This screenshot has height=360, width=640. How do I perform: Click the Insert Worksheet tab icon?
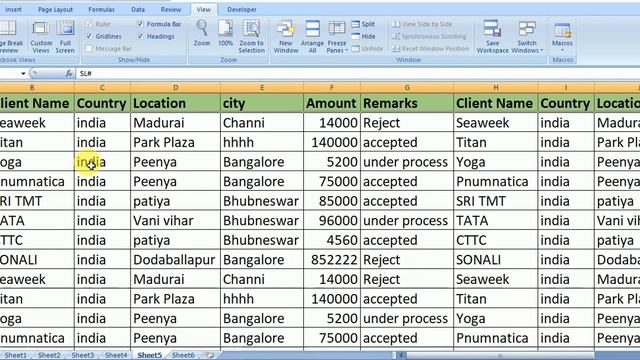209,355
